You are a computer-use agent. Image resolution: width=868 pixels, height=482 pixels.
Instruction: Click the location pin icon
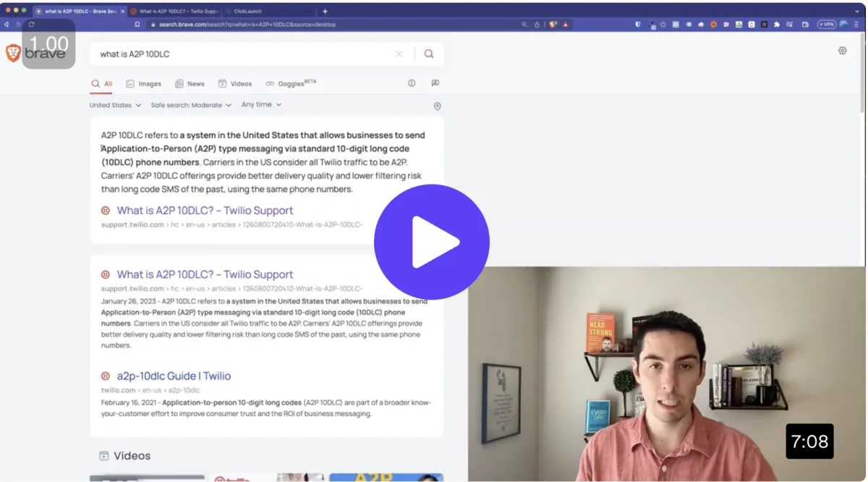tap(437, 106)
